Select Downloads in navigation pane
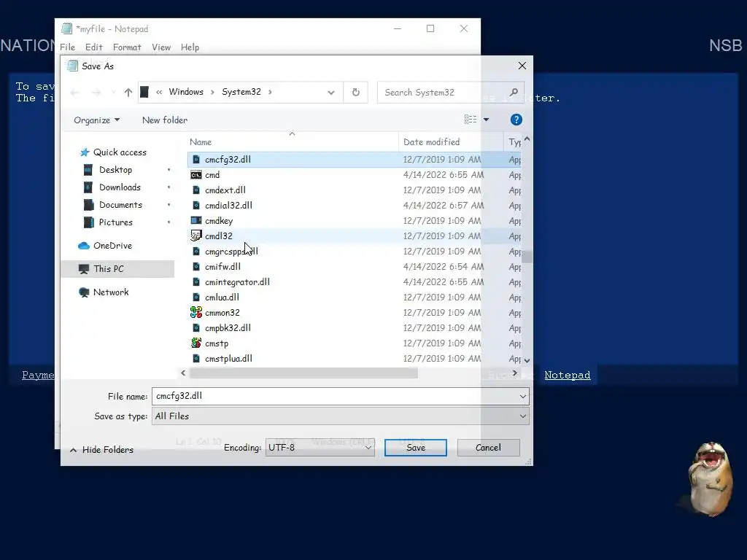Image resolution: width=747 pixels, height=560 pixels. (120, 187)
